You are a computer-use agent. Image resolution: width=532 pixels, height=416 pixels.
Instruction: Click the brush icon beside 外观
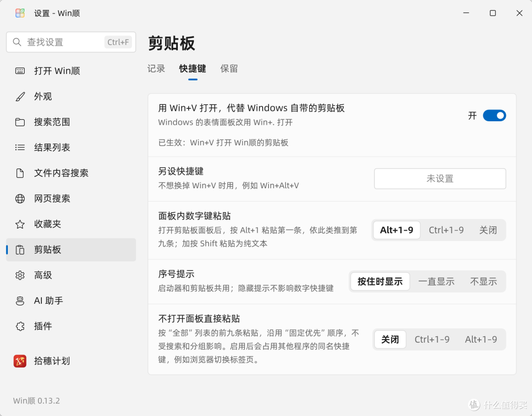click(20, 97)
